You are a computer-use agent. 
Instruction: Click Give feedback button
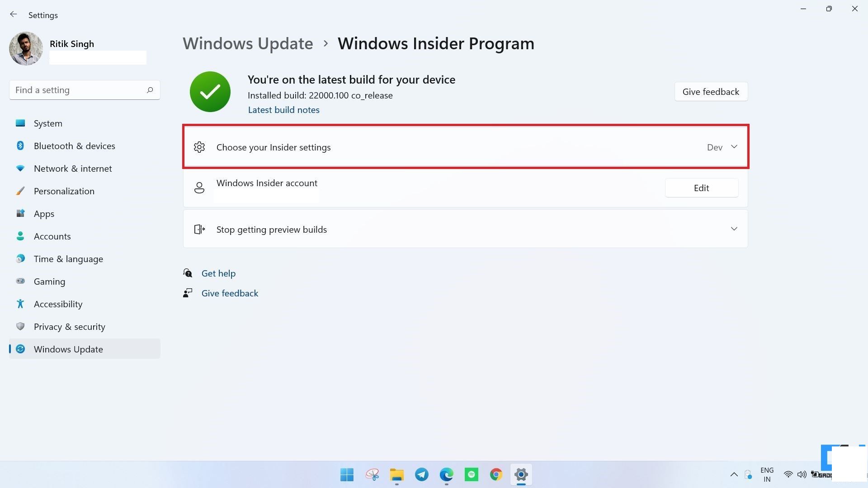point(711,91)
